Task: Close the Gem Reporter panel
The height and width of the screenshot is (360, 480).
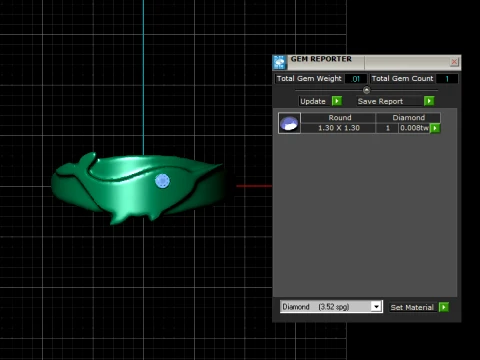Action: (x=454, y=62)
